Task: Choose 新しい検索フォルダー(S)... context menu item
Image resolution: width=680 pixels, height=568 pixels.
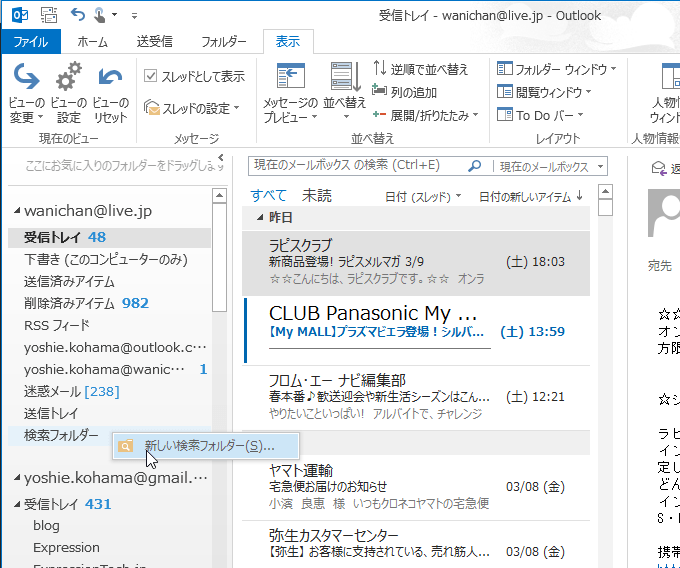Action: pyautogui.click(x=206, y=446)
